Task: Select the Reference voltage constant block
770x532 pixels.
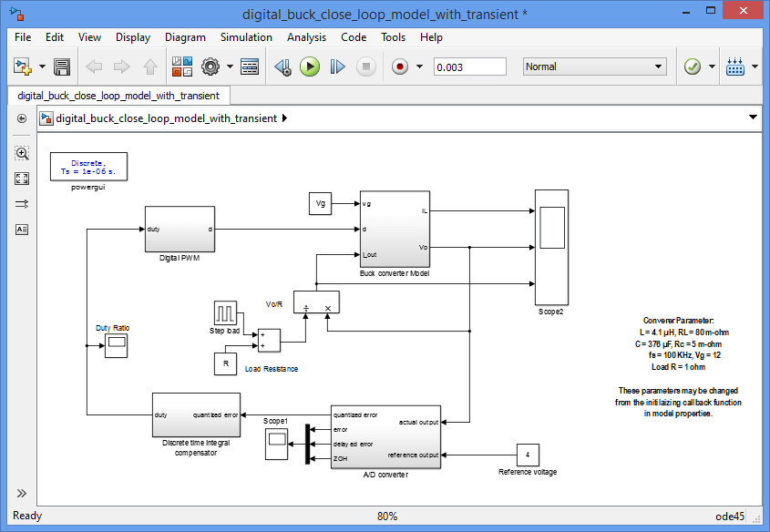Action: 528,455
